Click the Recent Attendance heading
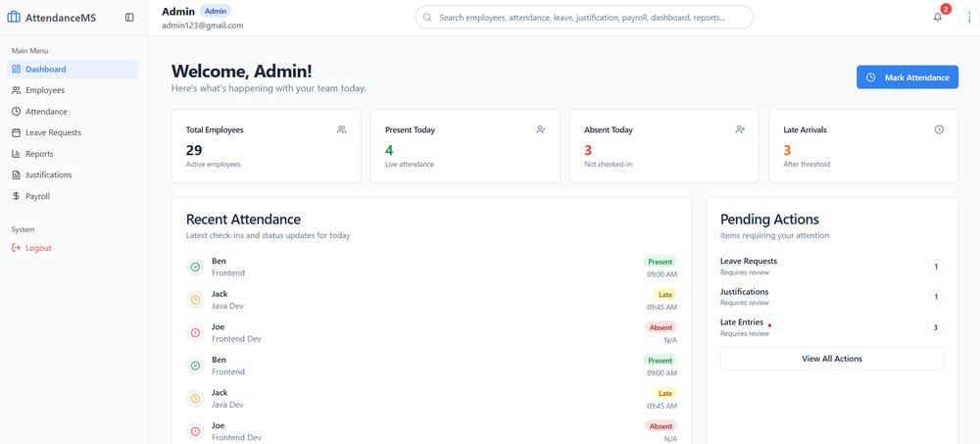The height and width of the screenshot is (444, 980). coord(243,220)
